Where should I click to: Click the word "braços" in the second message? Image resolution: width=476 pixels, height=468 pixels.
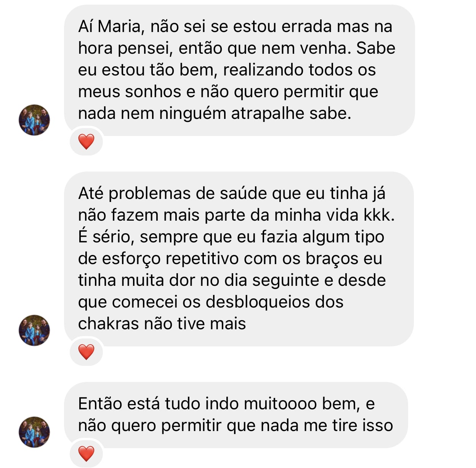[x=332, y=259]
